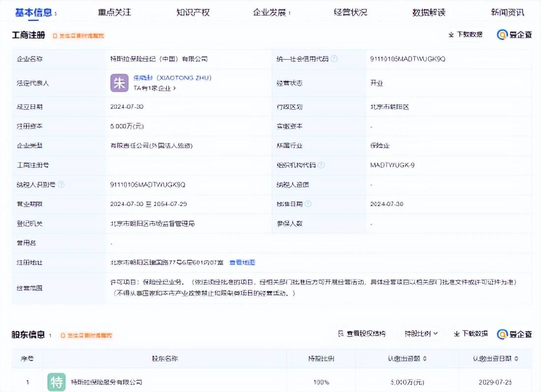Click the 登记机关 value 北京市朝阳区市场监督管理局

(x=152, y=224)
